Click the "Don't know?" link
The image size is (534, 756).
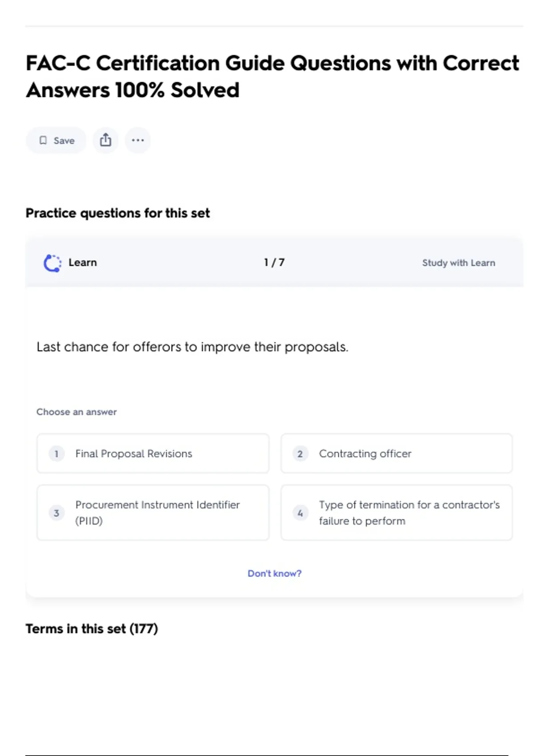pyautogui.click(x=274, y=573)
